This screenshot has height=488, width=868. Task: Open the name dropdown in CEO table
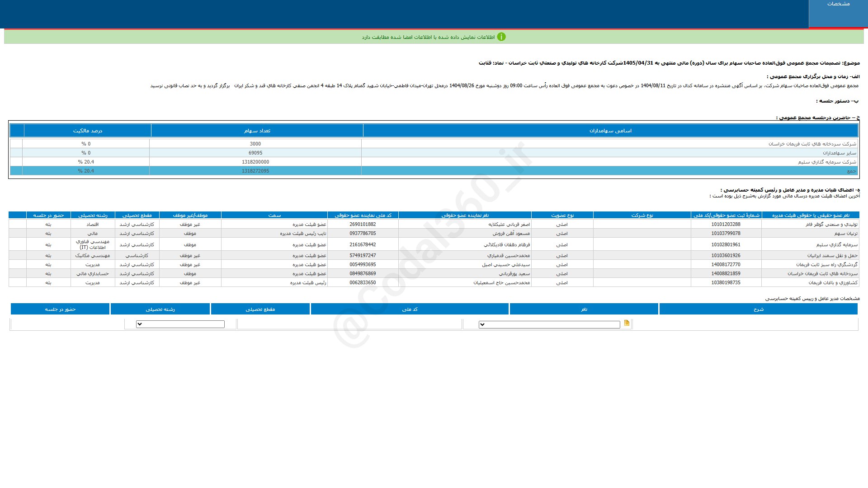coord(549,324)
